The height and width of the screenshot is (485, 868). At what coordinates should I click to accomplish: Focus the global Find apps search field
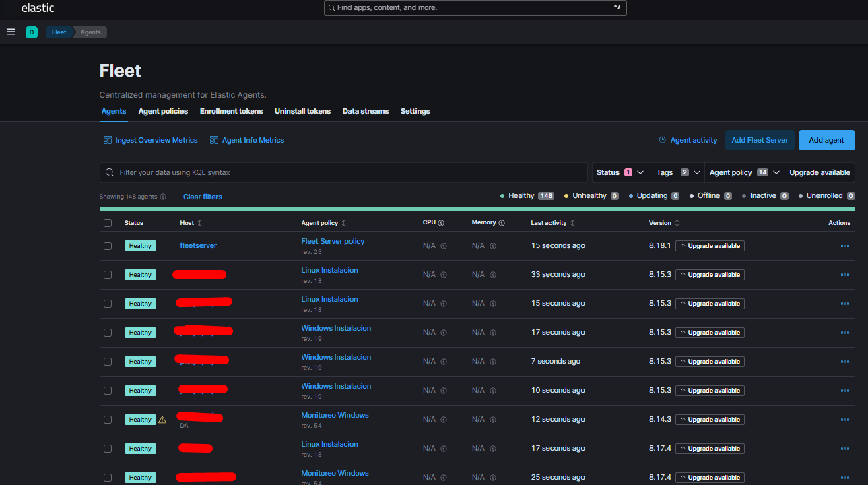[x=475, y=8]
